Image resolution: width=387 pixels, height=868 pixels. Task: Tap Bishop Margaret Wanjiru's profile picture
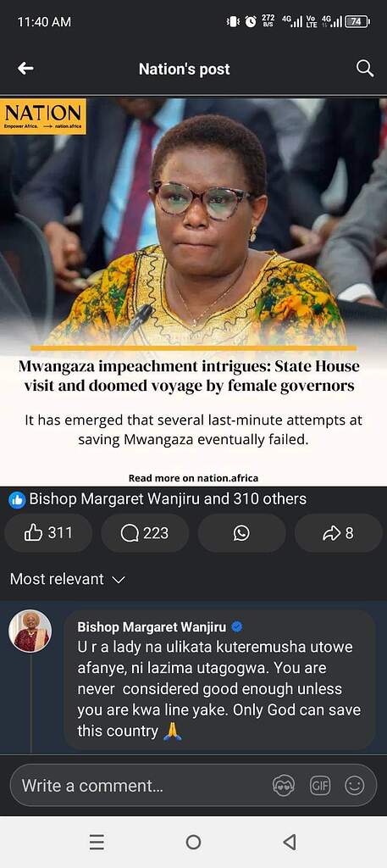tap(30, 631)
